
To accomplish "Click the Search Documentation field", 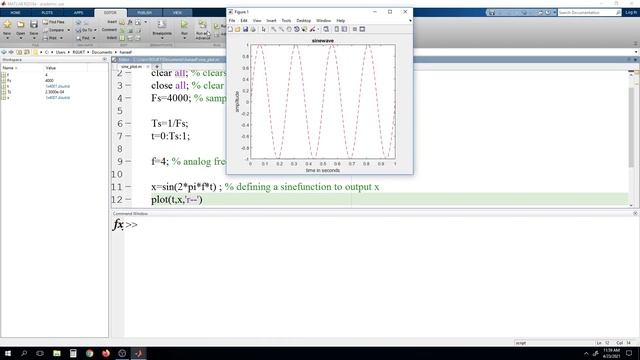I will pos(589,13).
